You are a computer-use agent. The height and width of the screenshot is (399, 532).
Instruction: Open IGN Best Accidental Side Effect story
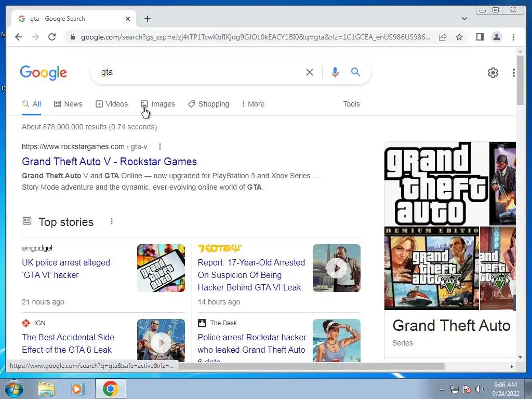point(68,343)
